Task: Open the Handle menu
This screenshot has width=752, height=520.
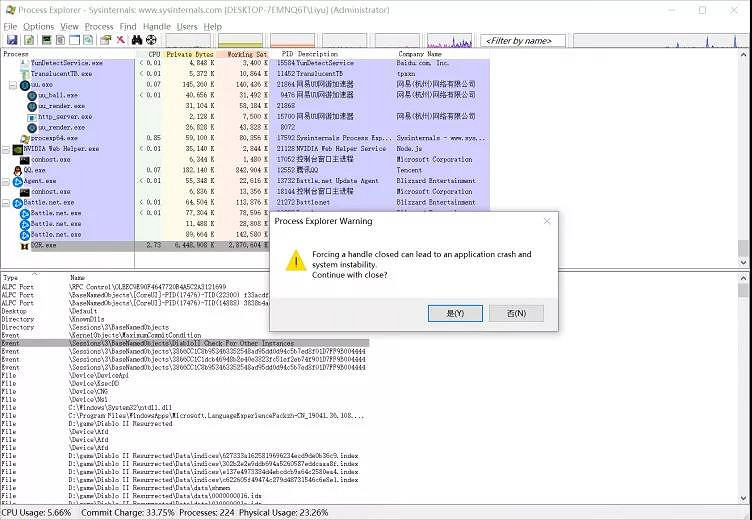Action: (x=156, y=26)
